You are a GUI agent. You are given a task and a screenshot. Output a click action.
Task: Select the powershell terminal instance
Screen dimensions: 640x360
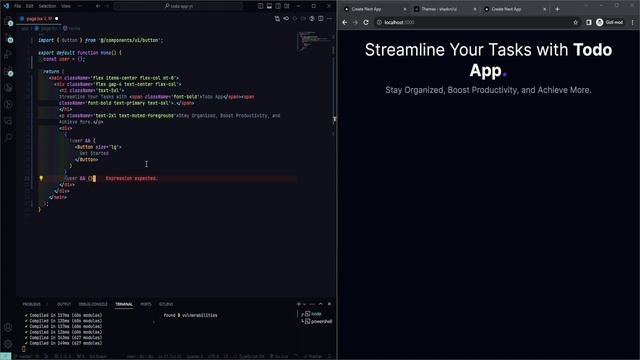(x=318, y=322)
